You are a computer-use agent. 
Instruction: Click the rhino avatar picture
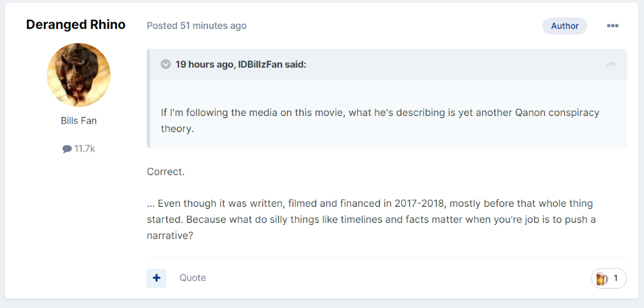click(x=79, y=75)
